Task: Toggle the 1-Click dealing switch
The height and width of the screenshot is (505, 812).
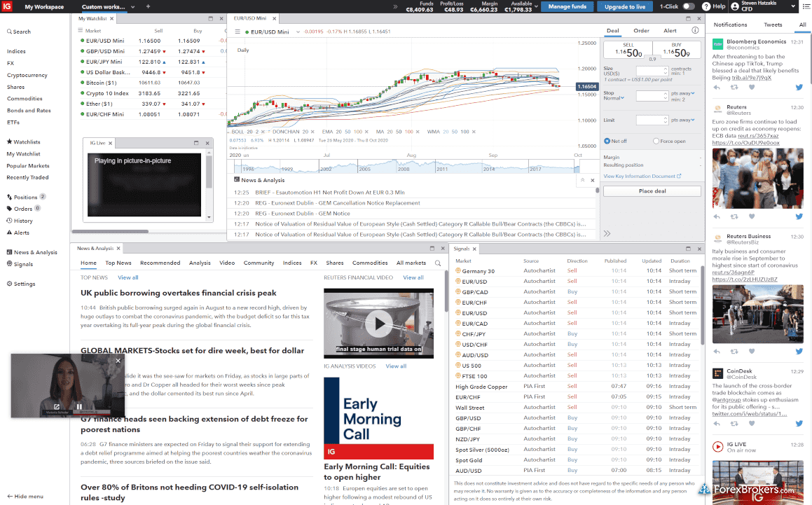Action: 688,7
